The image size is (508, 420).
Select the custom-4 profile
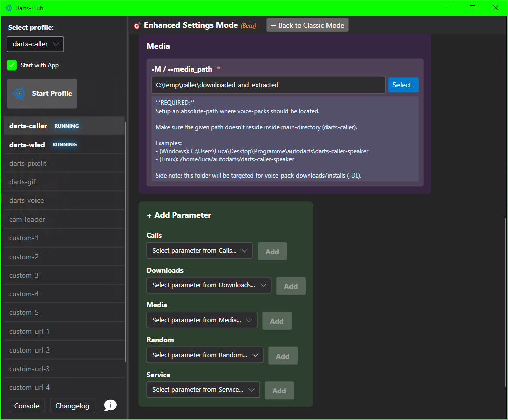(64, 294)
